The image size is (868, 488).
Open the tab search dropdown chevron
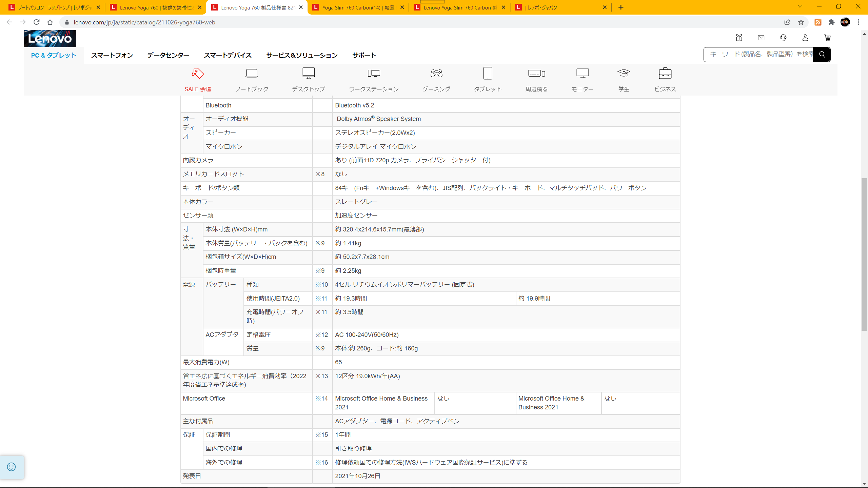pos(800,7)
